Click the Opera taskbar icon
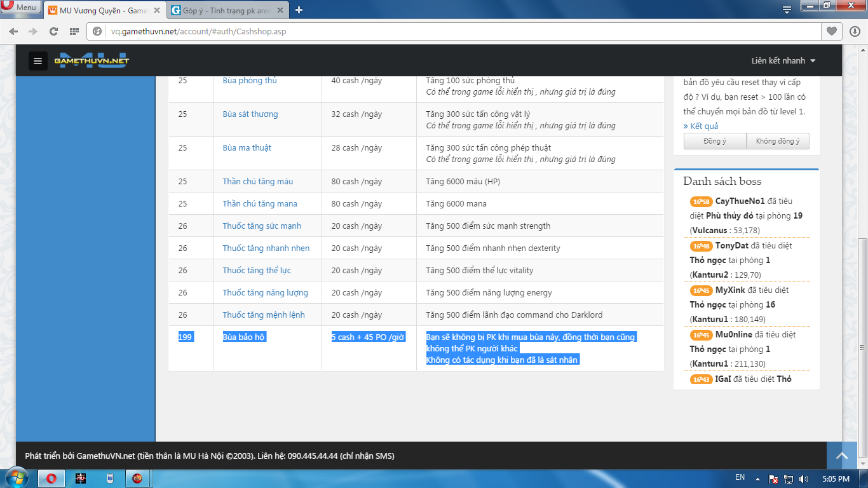The width and height of the screenshot is (868, 488). (51, 478)
